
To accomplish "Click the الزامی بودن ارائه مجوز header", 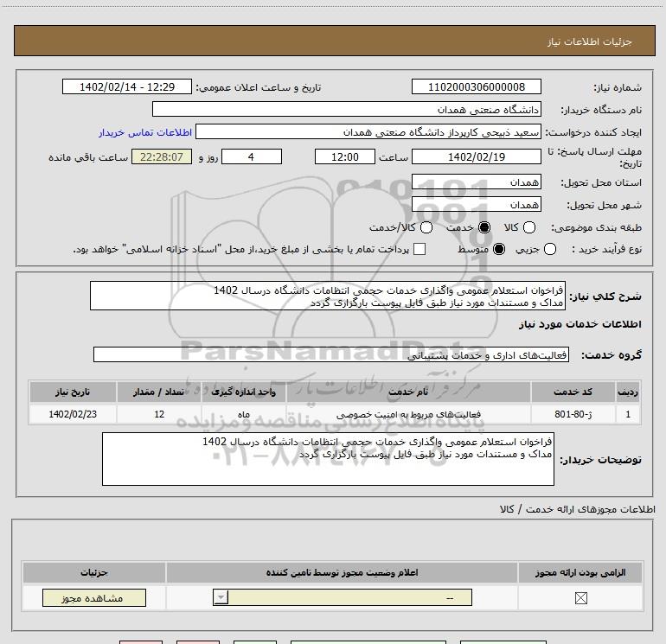I will point(580,572).
